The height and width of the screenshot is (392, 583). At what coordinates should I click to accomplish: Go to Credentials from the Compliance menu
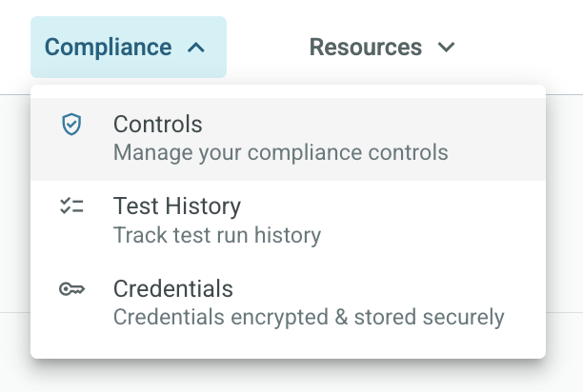point(172,289)
